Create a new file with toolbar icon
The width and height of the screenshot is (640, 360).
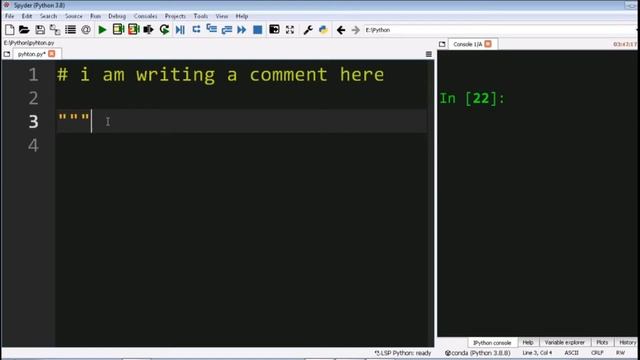[9, 30]
